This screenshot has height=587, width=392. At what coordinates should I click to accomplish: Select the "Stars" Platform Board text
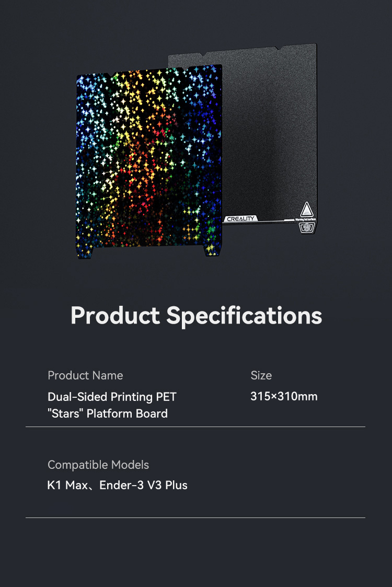click(108, 413)
